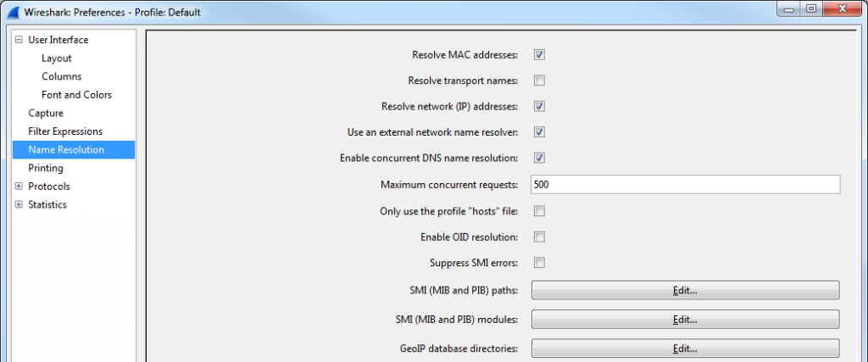Toggle Enable concurrent DNS name resolution

[x=539, y=158]
